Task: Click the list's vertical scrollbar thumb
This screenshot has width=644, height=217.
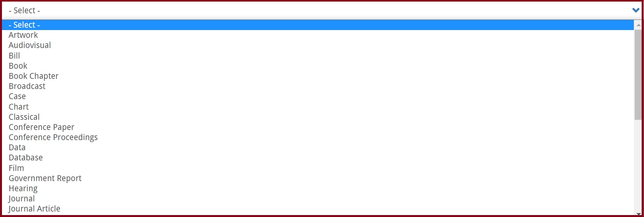Action: pos(638,75)
